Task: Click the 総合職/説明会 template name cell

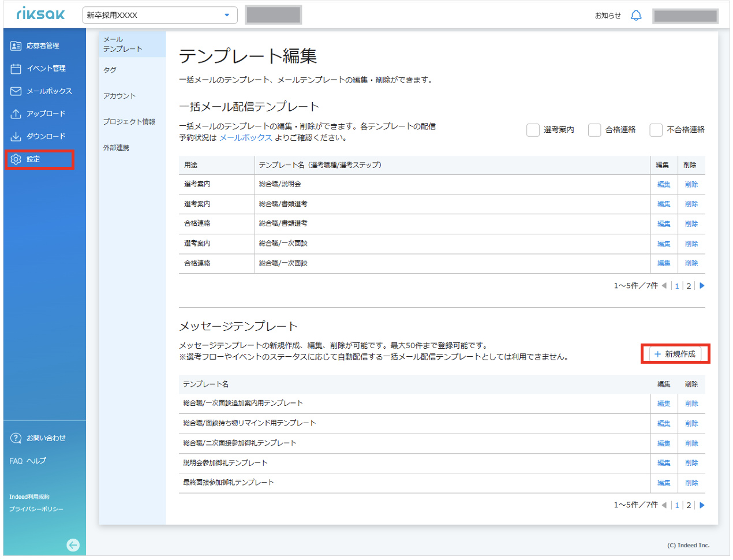Action: pyautogui.click(x=452, y=184)
